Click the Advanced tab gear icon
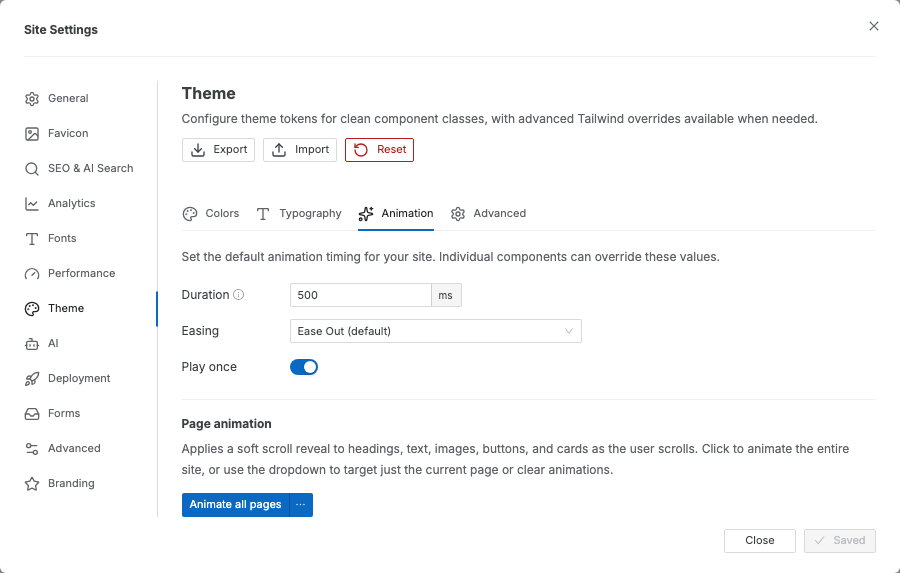This screenshot has width=900, height=573. pyautogui.click(x=457, y=214)
